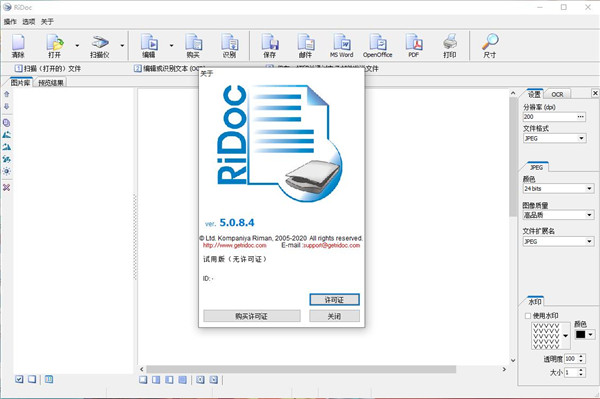Click the 购买许可证 (Buy license) button
The height and width of the screenshot is (399, 600).
click(x=252, y=316)
